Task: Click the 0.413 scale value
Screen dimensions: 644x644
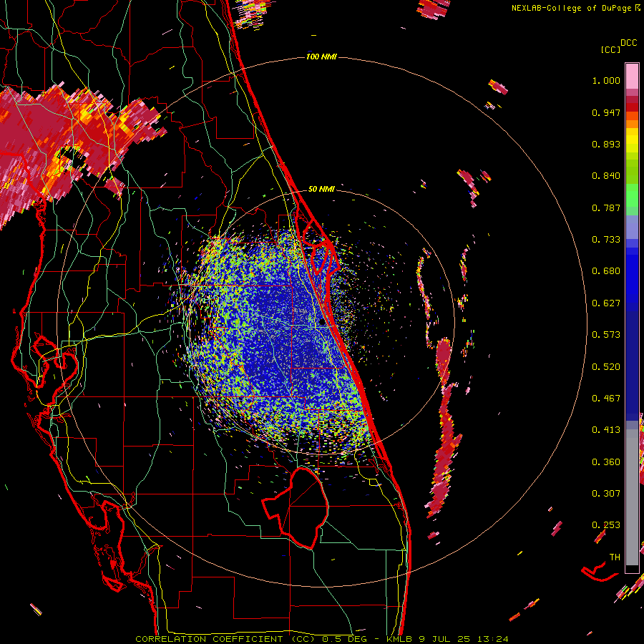Action: point(606,430)
